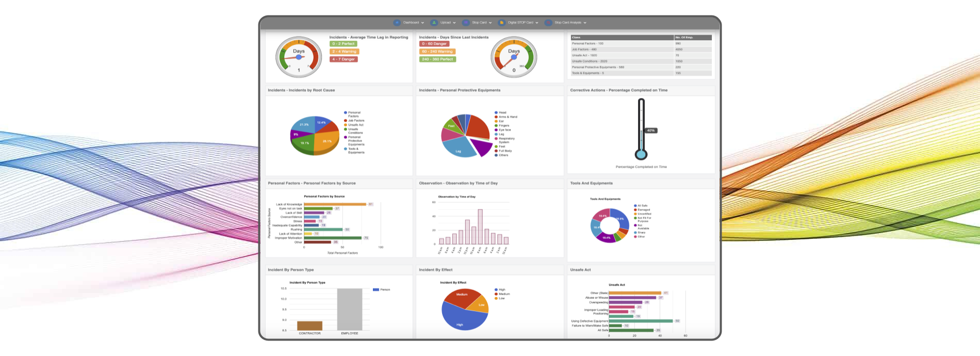Open the Upload menu label
The height and width of the screenshot is (356, 980).
tap(446, 23)
